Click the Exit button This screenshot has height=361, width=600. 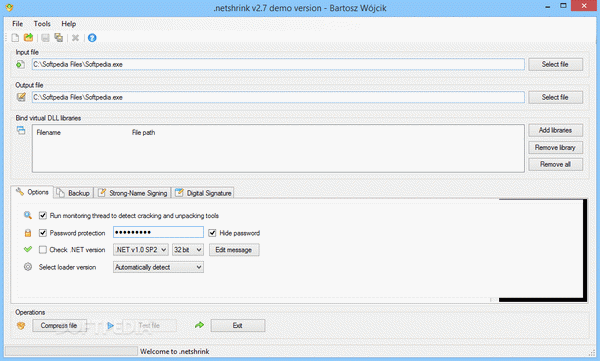coord(238,325)
